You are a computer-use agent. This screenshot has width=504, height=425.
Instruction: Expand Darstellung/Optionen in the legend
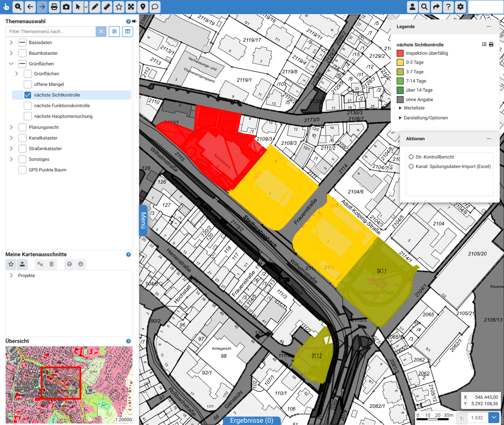(x=425, y=118)
